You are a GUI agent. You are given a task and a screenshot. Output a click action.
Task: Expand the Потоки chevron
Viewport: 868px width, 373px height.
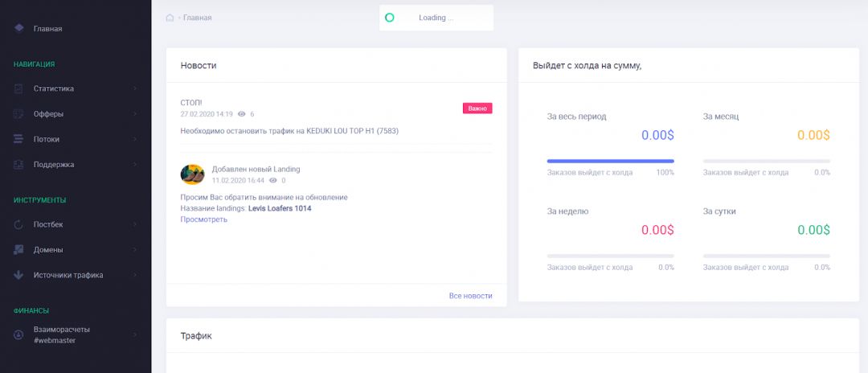tap(135, 139)
